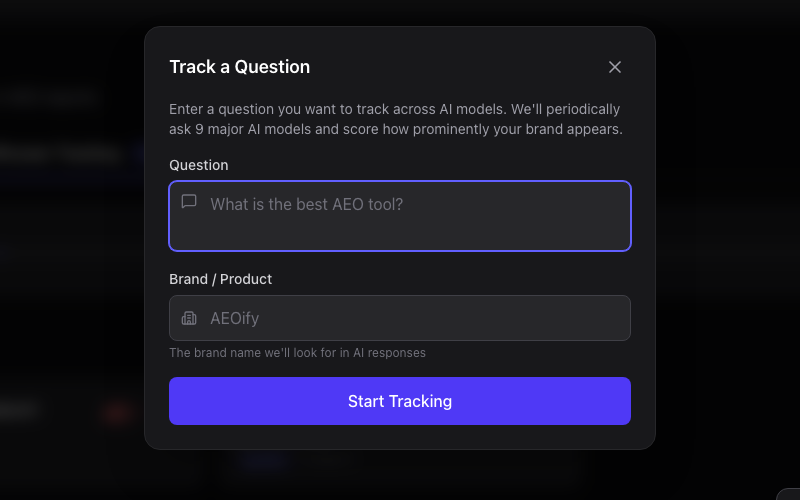Click the brand name helper text under input
Viewport: 800px width, 500px height.
point(297,353)
